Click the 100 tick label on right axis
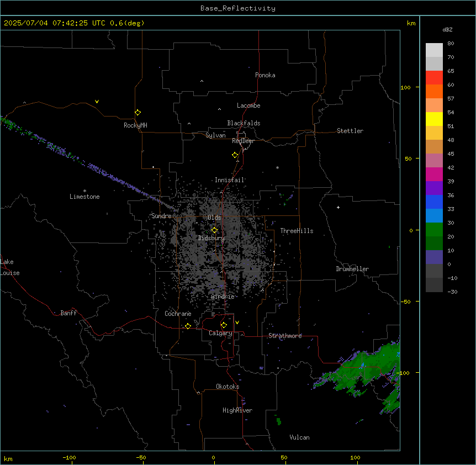476x465 pixels. pos(405,87)
